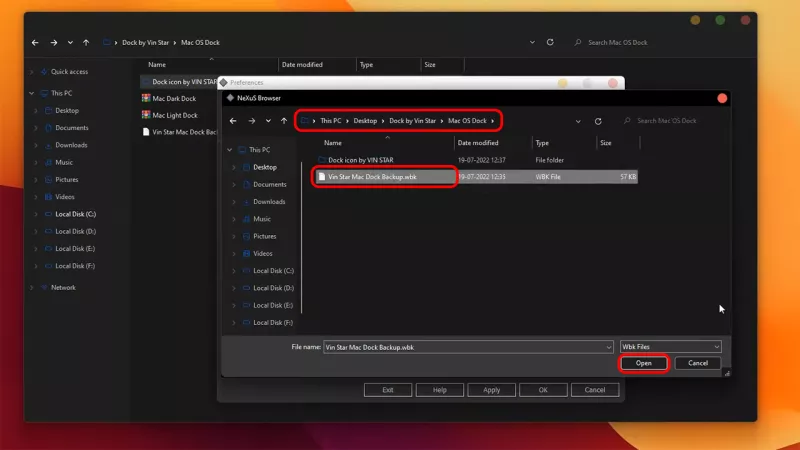Sort by Date modified in NeXuS Browser

pos(478,143)
